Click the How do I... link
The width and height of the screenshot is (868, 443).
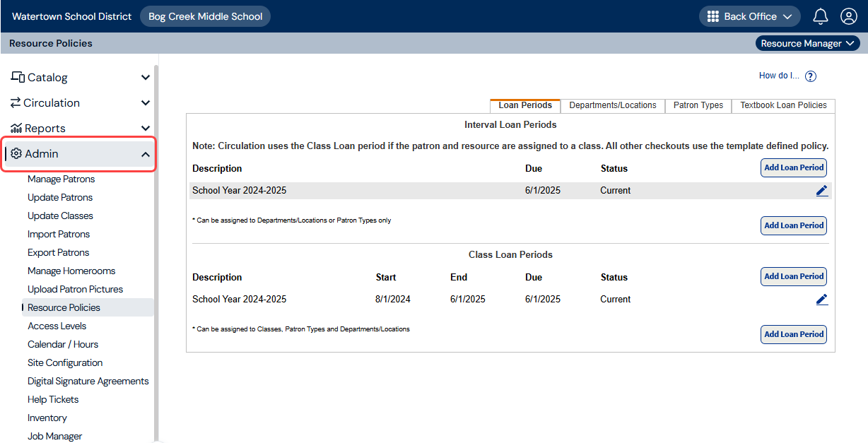point(779,75)
